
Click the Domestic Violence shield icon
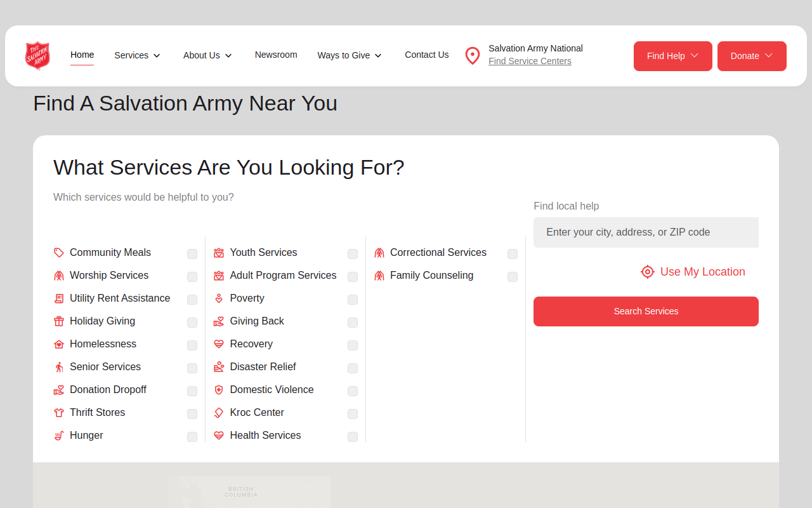tap(219, 390)
